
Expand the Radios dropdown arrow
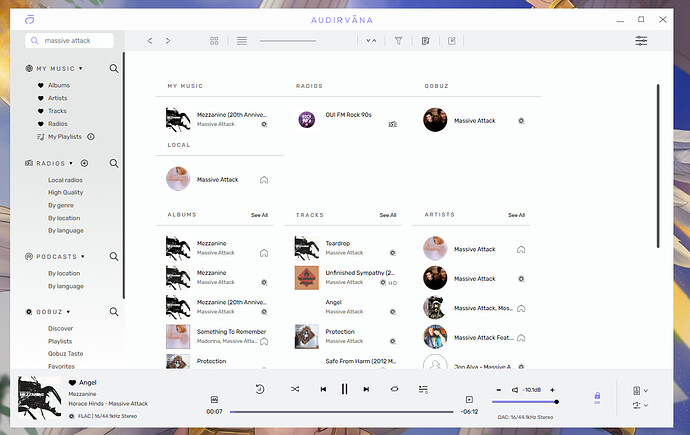click(x=71, y=163)
